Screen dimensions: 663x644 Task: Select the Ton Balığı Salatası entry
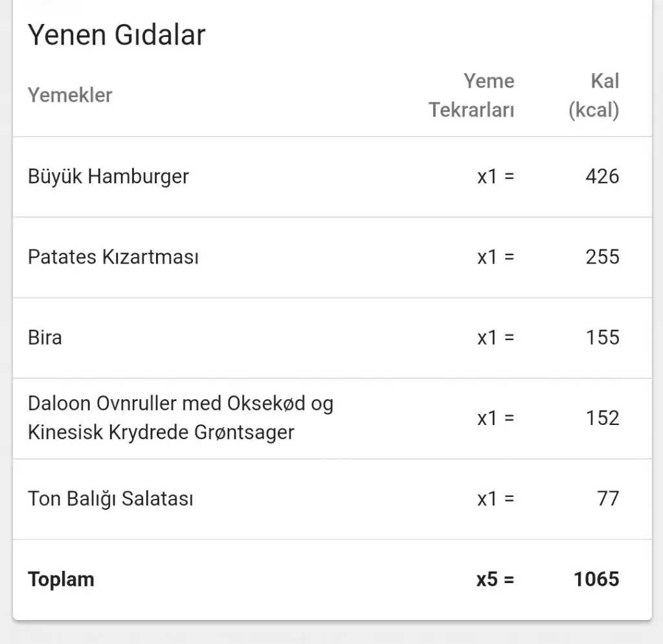111,499
